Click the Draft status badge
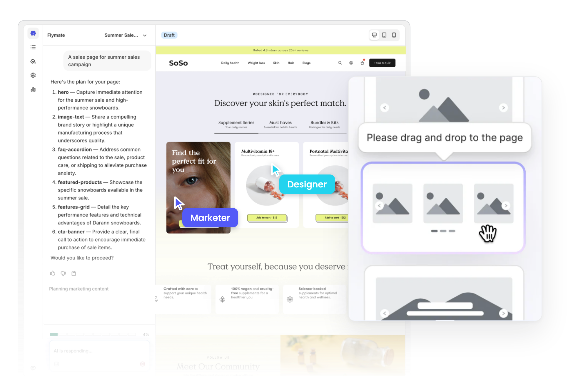The width and height of the screenshot is (588, 376). [169, 35]
